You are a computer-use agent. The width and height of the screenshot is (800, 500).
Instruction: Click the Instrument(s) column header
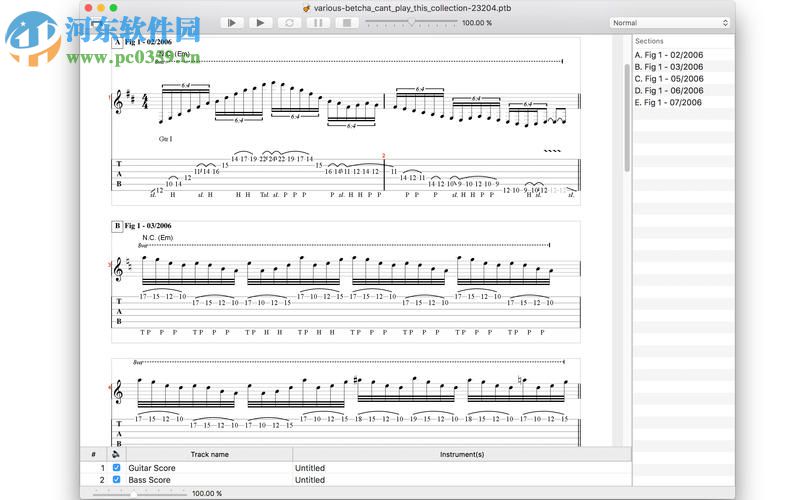(462, 454)
